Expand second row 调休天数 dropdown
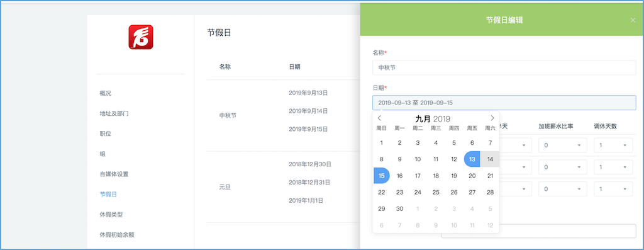 (613, 167)
